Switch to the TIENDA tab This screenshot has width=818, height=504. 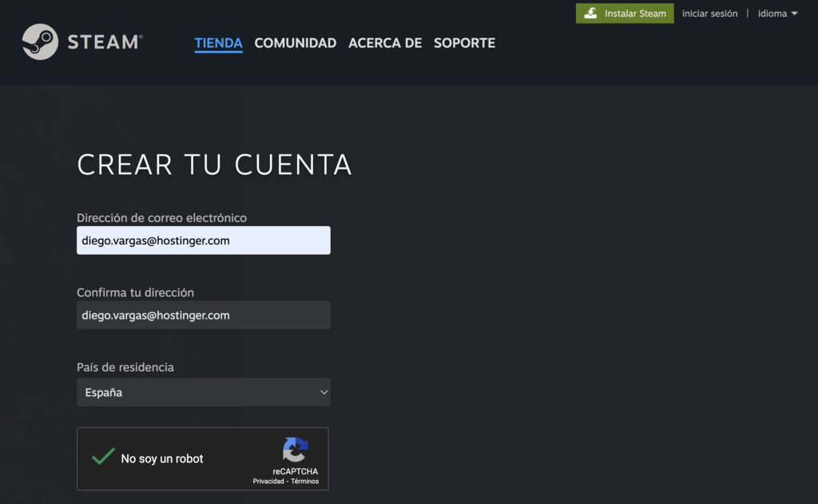[x=218, y=43]
